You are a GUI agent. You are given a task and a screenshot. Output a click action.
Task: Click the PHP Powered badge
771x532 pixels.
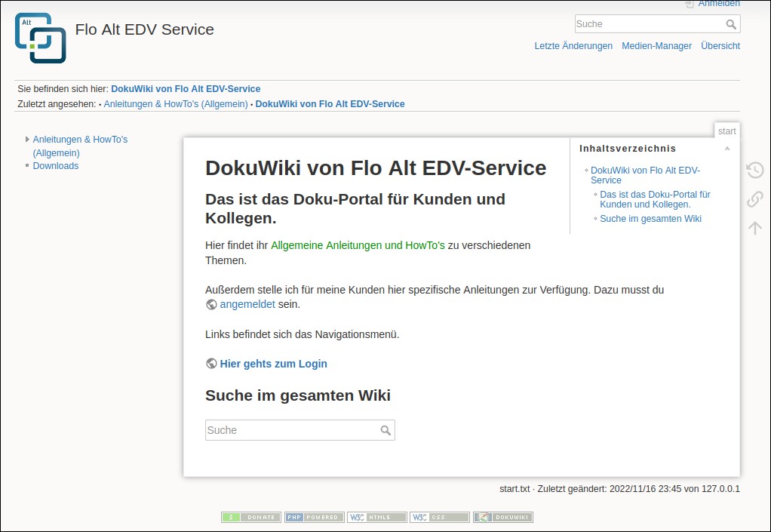coord(314,517)
